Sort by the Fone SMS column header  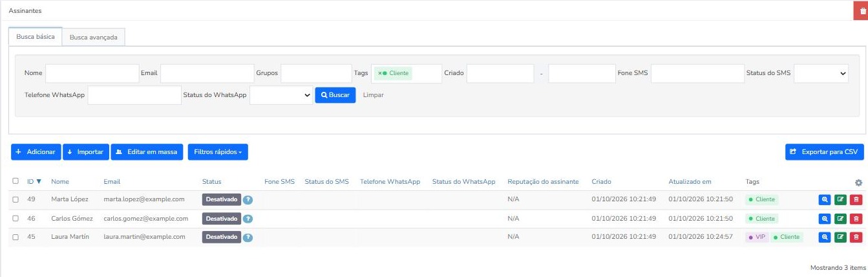pos(279,182)
